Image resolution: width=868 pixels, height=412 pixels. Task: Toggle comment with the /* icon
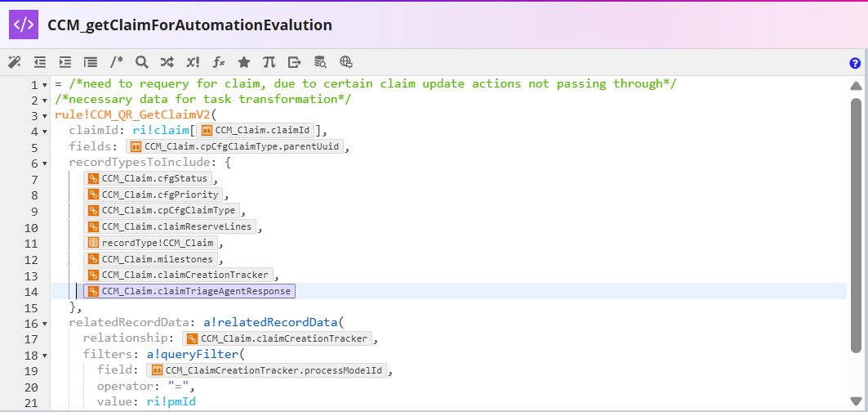click(x=116, y=62)
